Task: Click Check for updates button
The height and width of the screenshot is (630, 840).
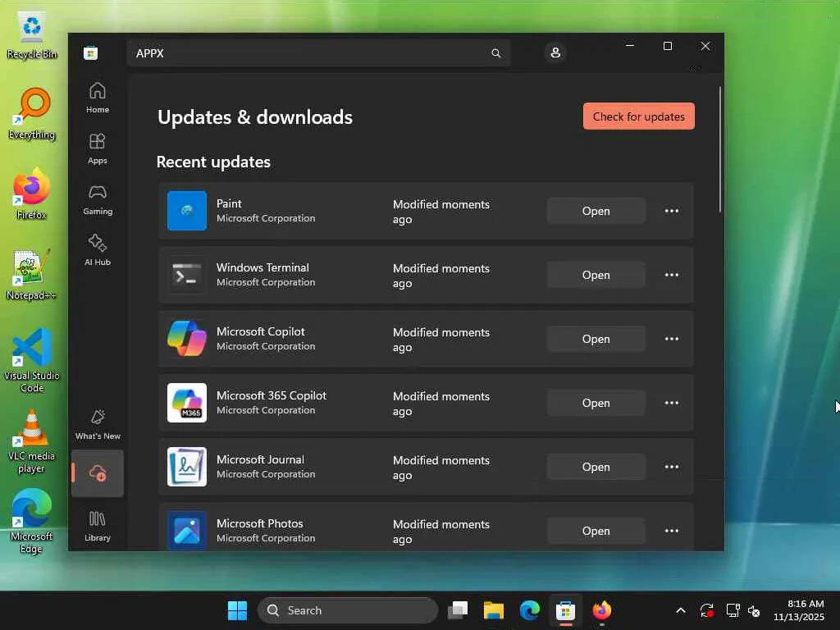Action: [638, 116]
